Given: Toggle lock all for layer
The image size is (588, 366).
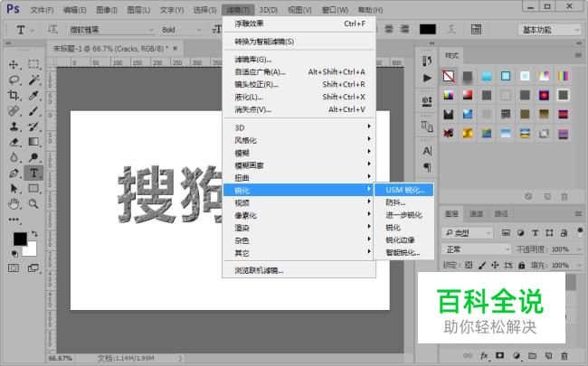Looking at the screenshot, I should click(x=522, y=265).
